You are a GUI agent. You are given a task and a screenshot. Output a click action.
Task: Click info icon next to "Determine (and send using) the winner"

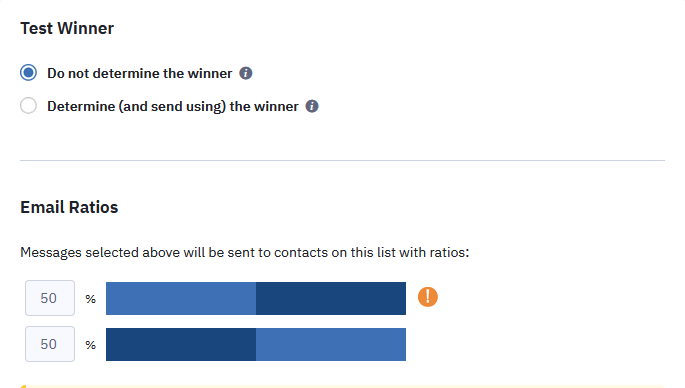[311, 106]
